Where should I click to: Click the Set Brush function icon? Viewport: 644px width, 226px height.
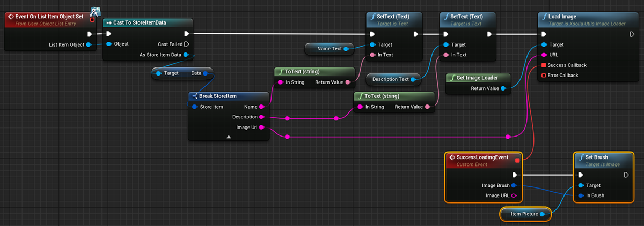coord(579,157)
